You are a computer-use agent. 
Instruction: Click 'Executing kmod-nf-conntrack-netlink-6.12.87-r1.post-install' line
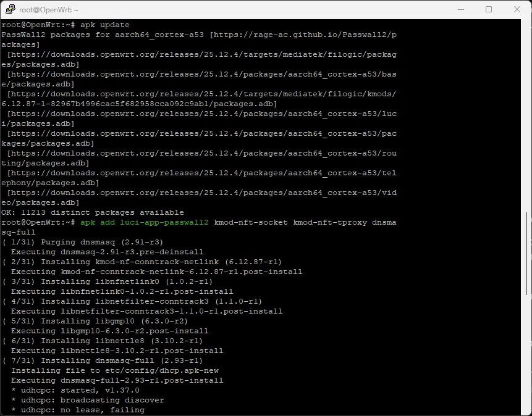[x=156, y=272]
